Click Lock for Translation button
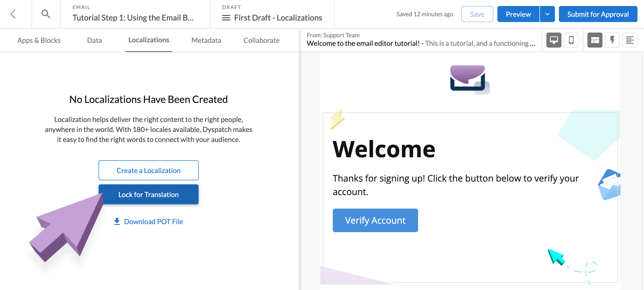 click(149, 194)
